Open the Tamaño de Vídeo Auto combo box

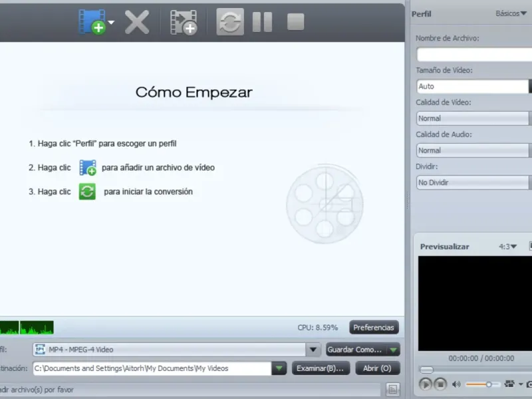[474, 86]
